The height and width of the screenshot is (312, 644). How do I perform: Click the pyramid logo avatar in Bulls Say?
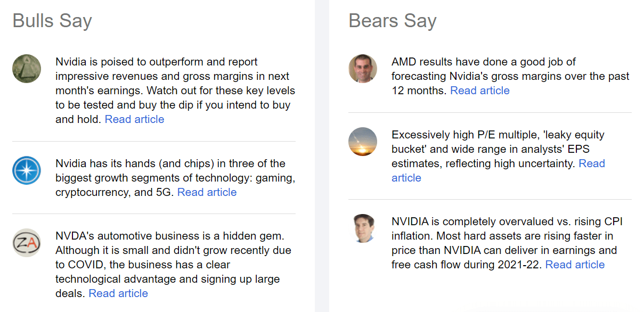(27, 68)
